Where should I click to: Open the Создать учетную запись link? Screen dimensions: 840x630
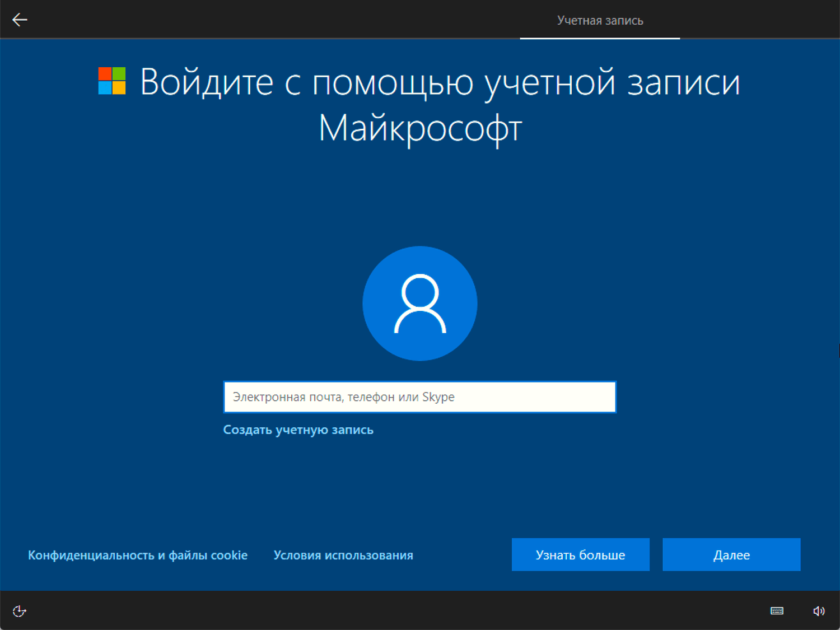298,430
